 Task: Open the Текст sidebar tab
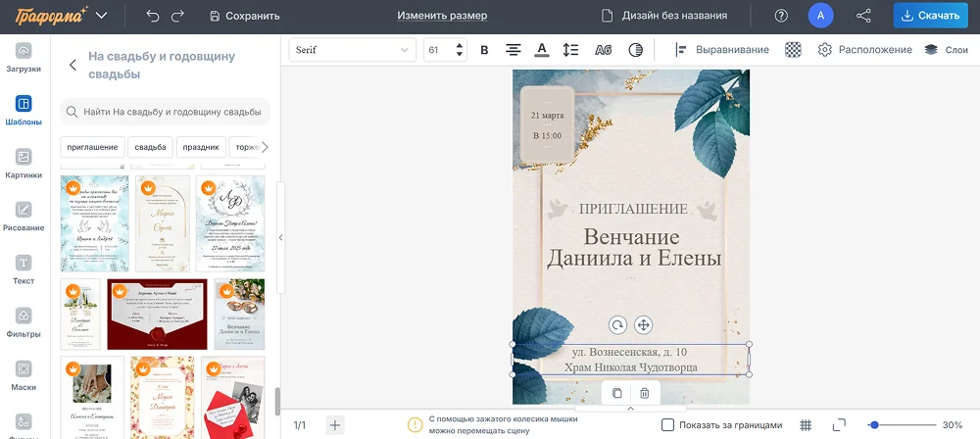tap(24, 269)
